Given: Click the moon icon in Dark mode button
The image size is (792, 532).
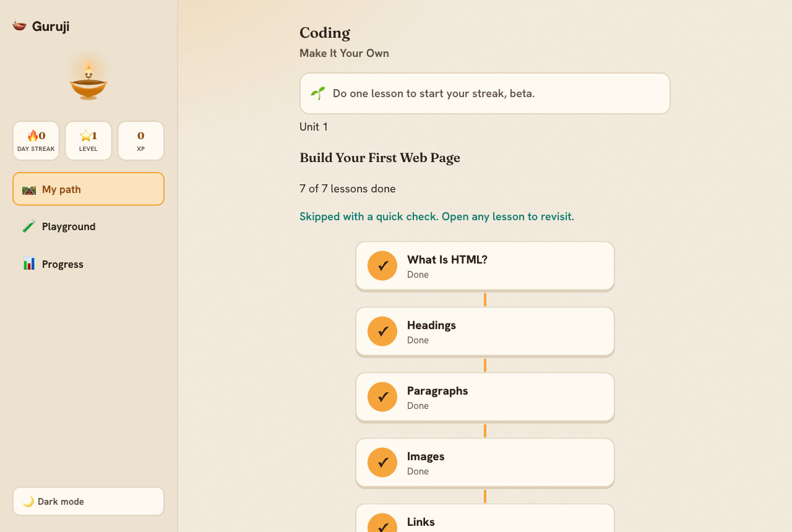Looking at the screenshot, I should coord(28,501).
